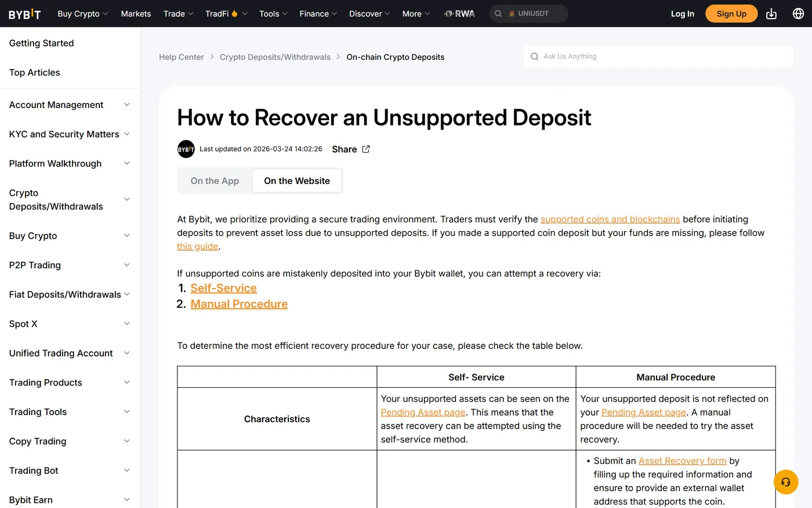Open Markets in the top navigation
This screenshot has height=508, width=812.
point(136,13)
